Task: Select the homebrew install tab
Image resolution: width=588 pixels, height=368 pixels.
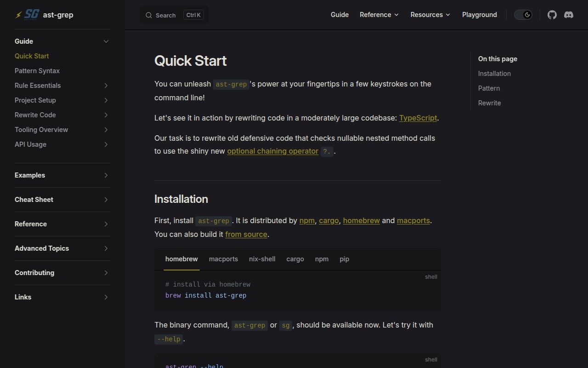Action: pyautogui.click(x=181, y=259)
